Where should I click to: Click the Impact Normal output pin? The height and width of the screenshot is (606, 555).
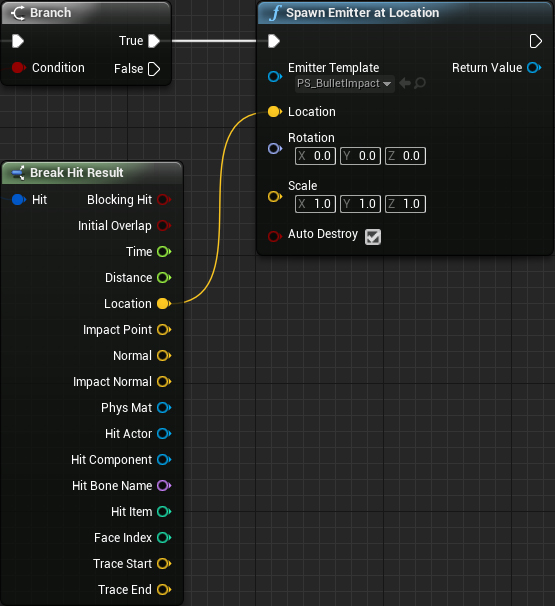(x=164, y=382)
